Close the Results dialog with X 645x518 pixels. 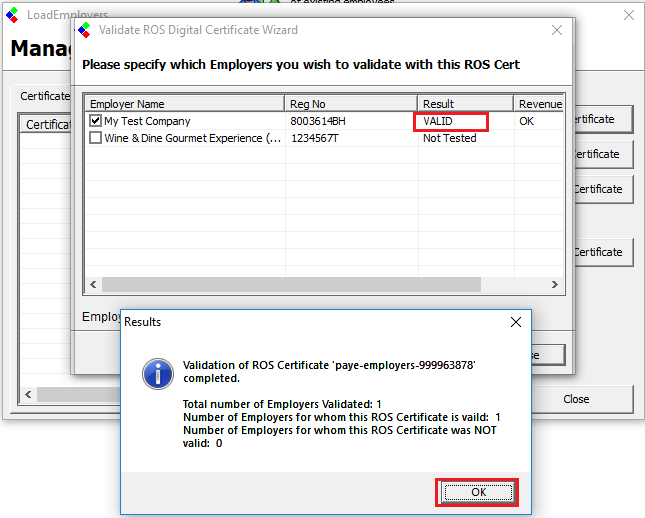[x=516, y=322]
